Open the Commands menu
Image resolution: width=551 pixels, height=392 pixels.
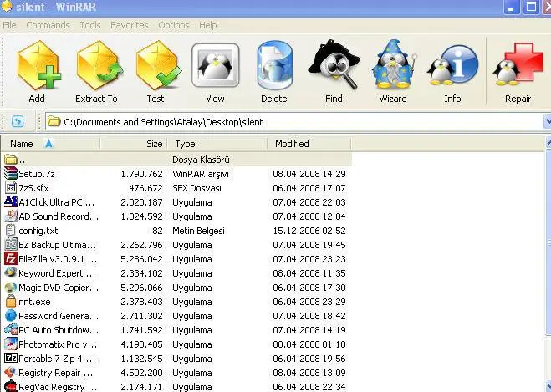click(48, 25)
